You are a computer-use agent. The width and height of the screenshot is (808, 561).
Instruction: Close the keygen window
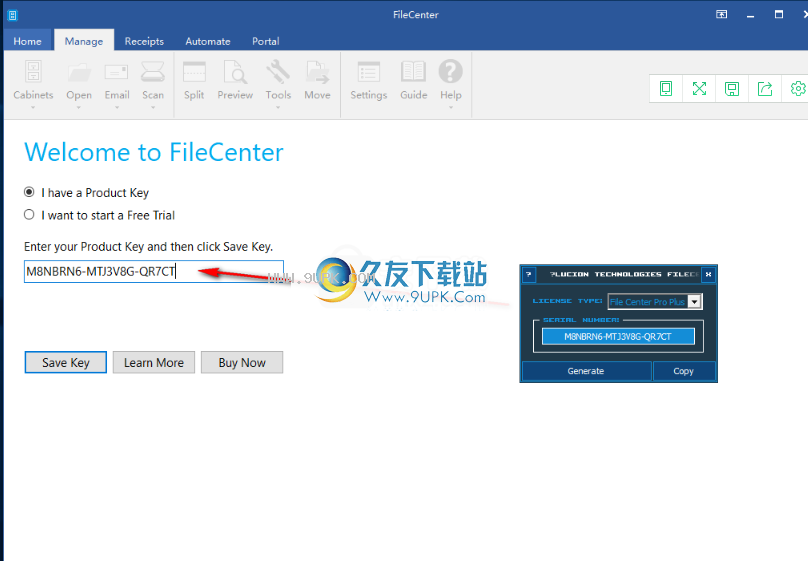pyautogui.click(x=709, y=275)
